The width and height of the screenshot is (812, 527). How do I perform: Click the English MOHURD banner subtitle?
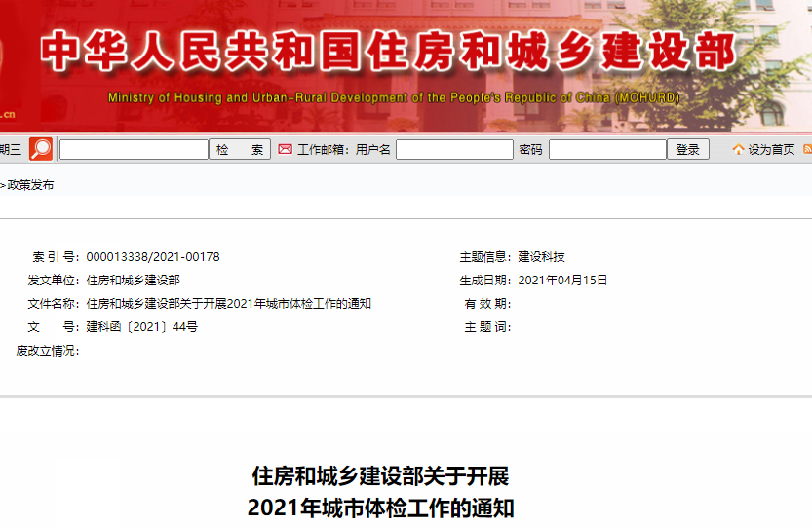pos(394,97)
